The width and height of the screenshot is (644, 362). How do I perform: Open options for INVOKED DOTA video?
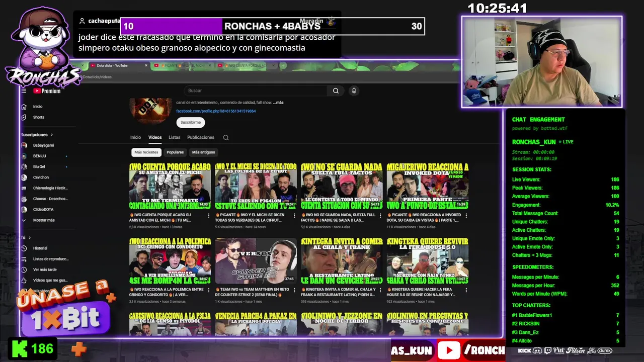(466, 216)
